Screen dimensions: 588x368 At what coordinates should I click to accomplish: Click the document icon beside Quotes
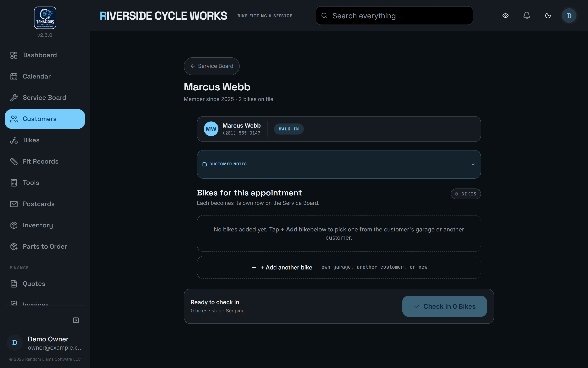coord(14,284)
